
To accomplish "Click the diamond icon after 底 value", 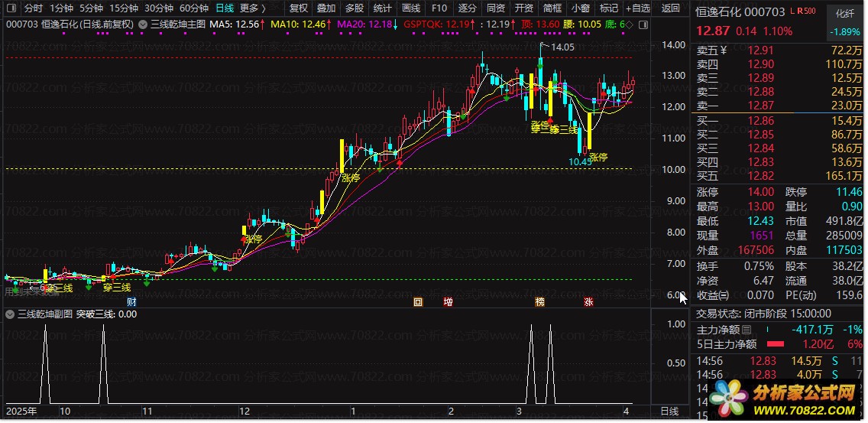I will [x=630, y=24].
